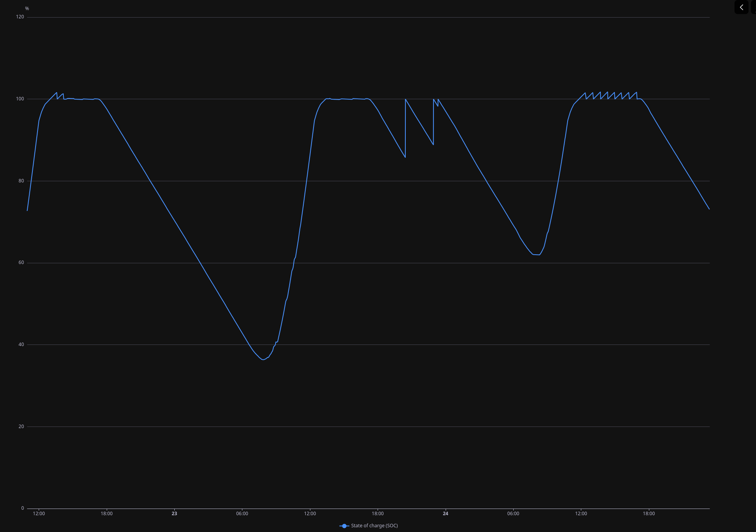756x532 pixels.
Task: Click the 40 y-axis label
Action: (x=21, y=345)
